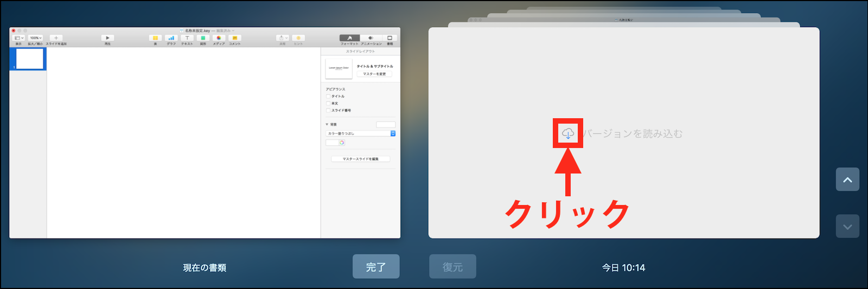Open the color wheel picker icon
Image resolution: width=868 pixels, height=289 pixels.
(x=342, y=143)
